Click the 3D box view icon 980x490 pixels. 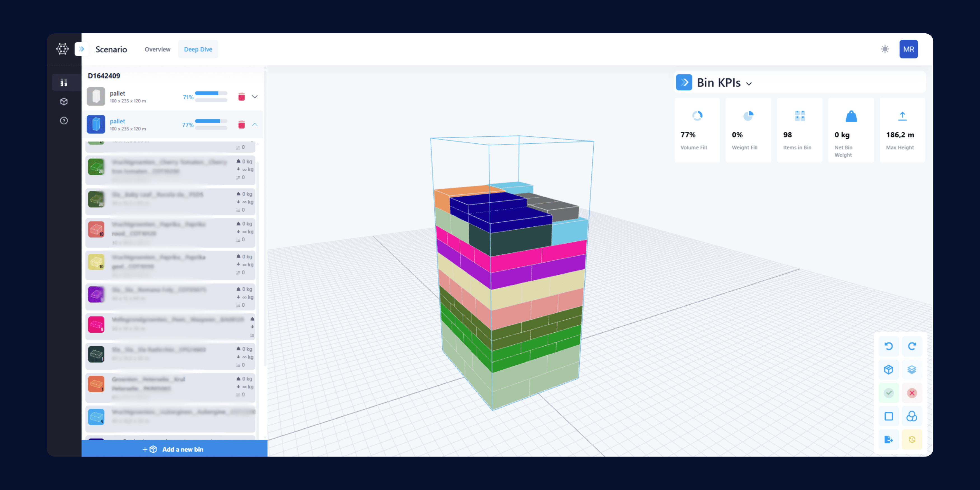pos(889,369)
